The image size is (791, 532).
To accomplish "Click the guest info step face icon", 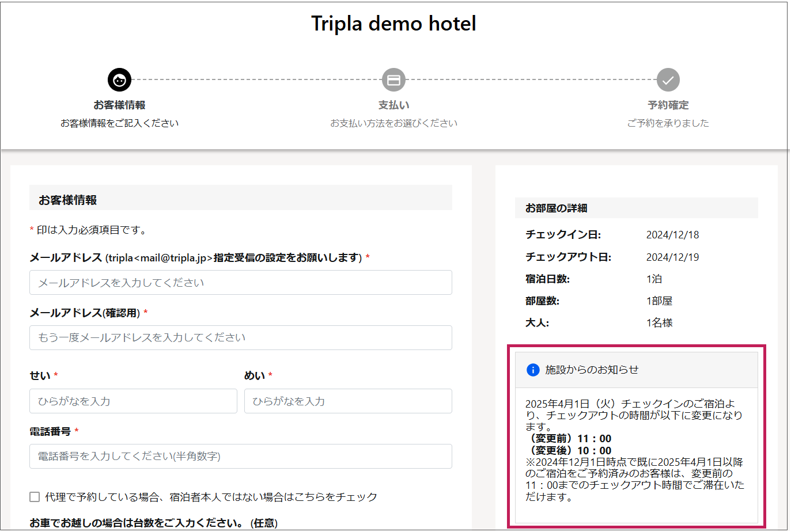I will (x=119, y=80).
